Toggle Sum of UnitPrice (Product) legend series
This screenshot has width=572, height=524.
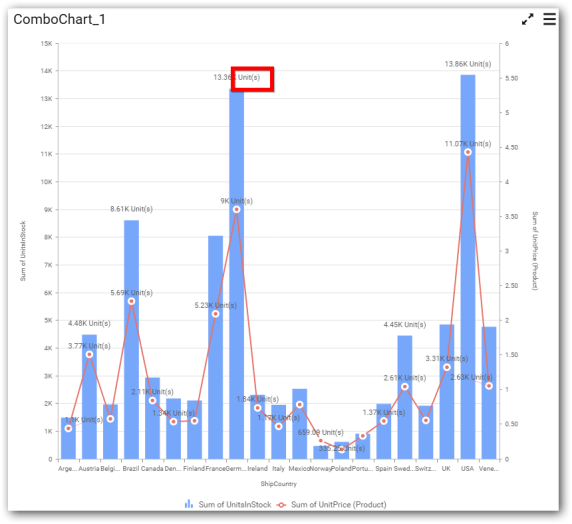pos(339,504)
